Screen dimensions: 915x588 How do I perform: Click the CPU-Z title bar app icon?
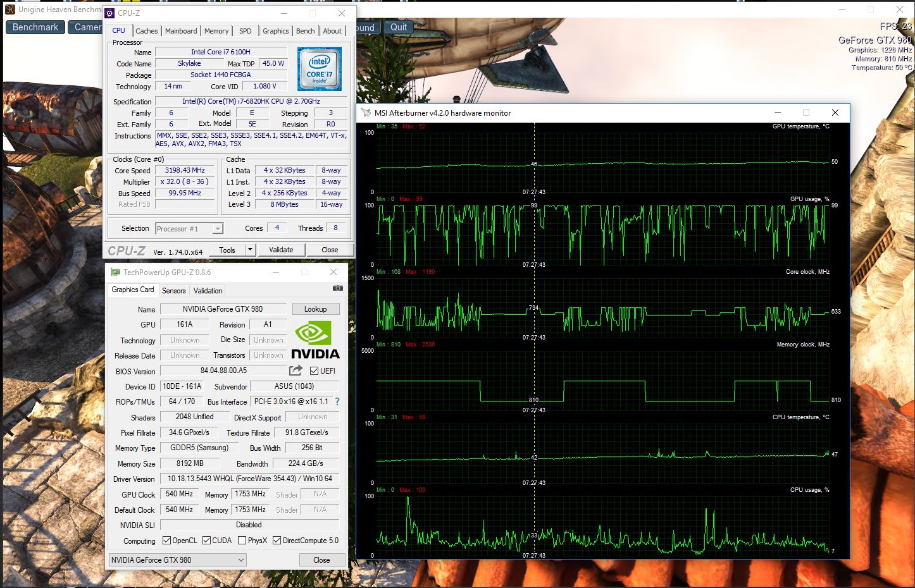point(109,13)
